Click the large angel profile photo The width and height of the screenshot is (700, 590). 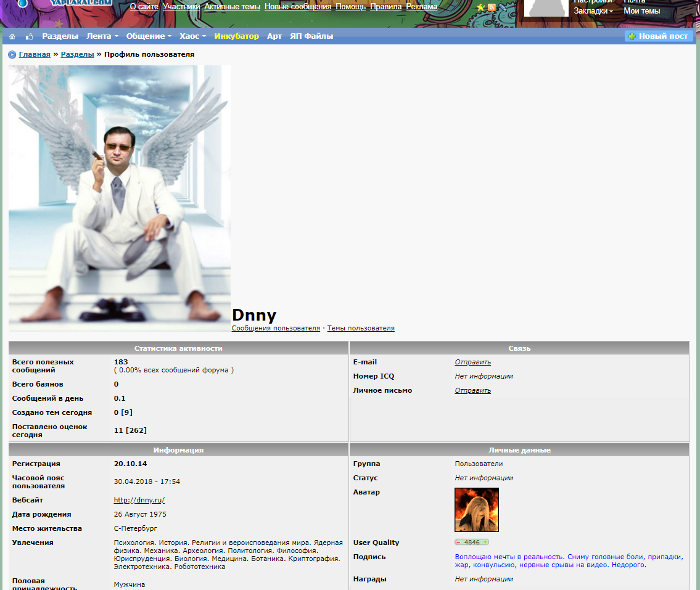[x=120, y=198]
